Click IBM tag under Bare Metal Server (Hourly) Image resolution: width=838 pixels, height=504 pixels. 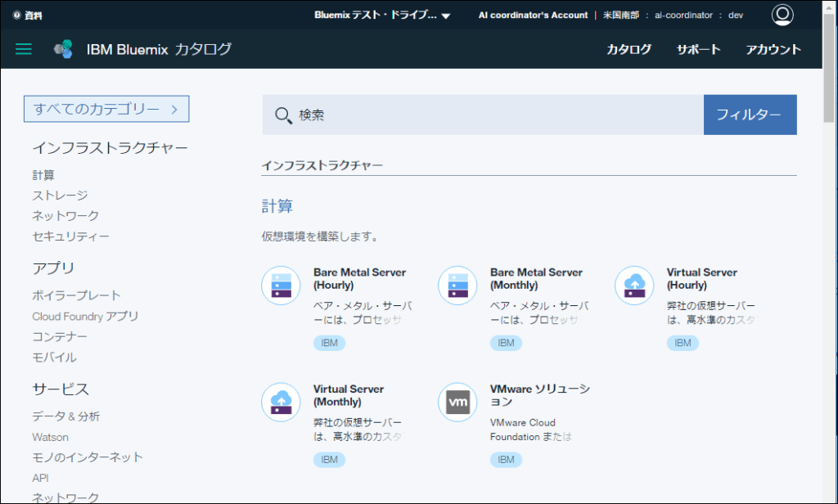[x=329, y=343]
